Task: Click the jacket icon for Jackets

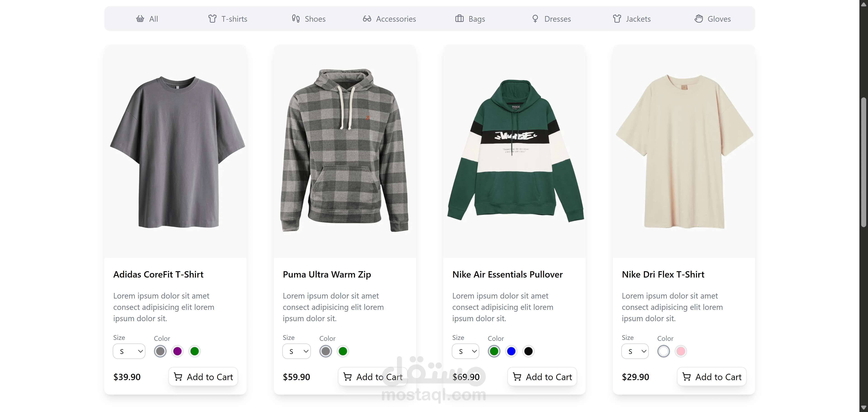Action: point(617,19)
